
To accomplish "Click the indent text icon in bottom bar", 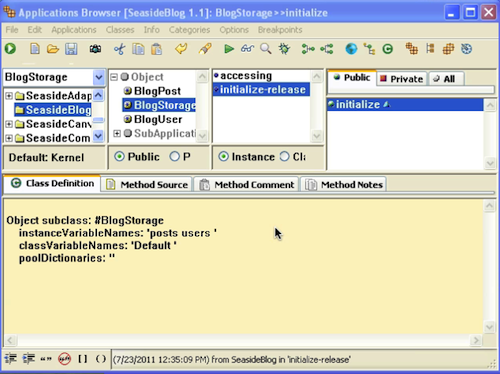I will tap(29, 359).
